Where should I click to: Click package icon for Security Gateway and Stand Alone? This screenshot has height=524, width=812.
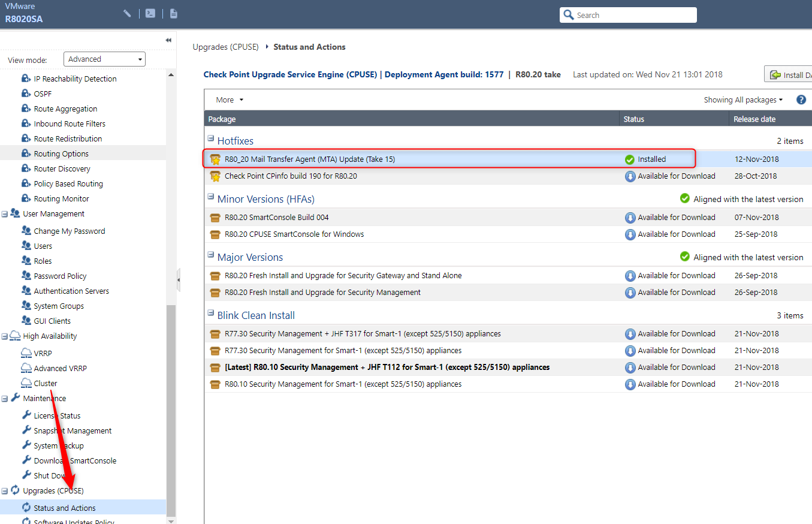215,276
